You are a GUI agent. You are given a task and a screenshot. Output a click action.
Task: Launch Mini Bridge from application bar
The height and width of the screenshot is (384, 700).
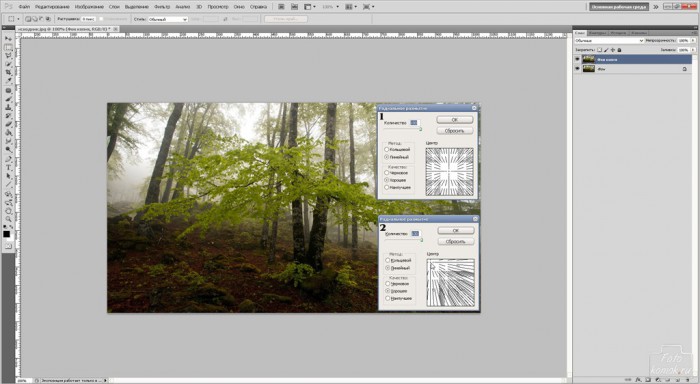295,7
